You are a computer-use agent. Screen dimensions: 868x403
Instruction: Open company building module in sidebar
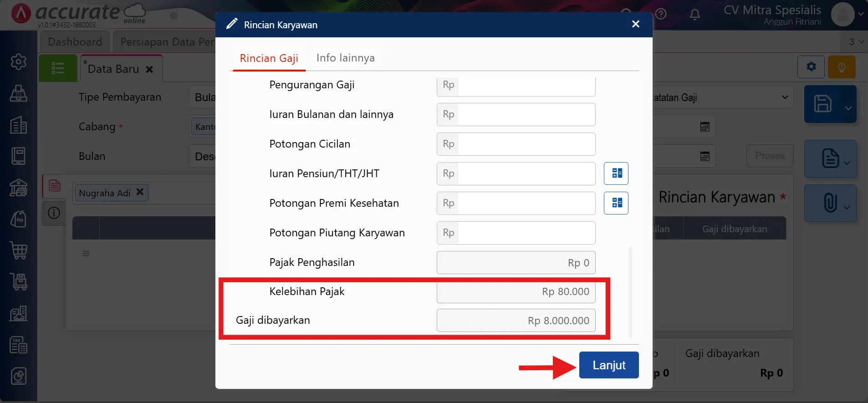19,124
